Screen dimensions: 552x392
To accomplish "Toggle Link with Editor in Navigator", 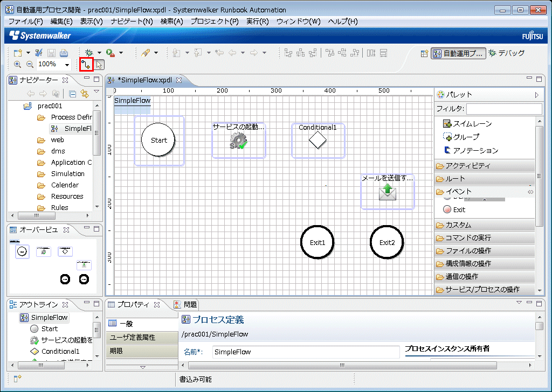I will (85, 94).
